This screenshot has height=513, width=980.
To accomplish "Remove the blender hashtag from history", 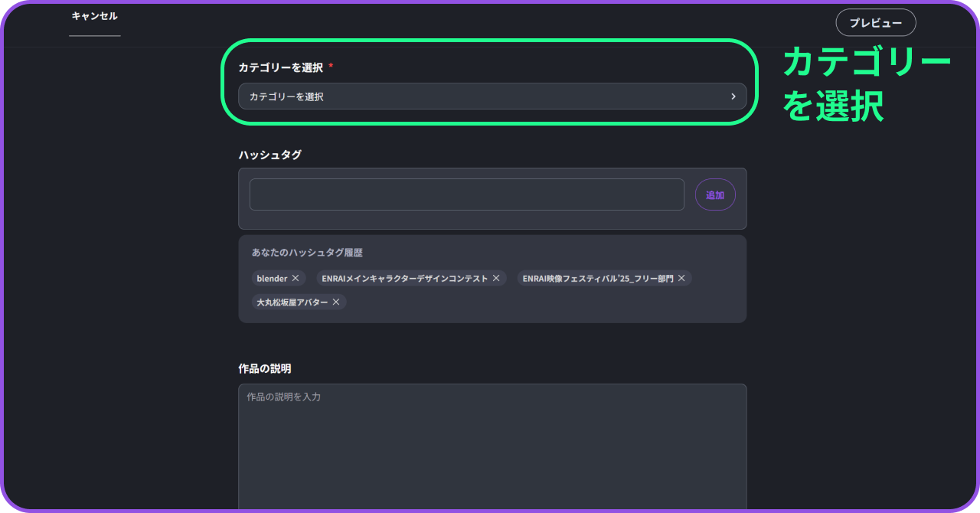I will point(296,279).
